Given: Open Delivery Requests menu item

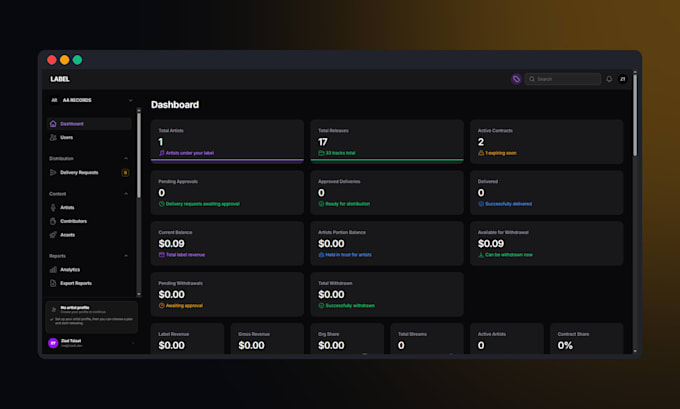Looking at the screenshot, I should [x=89, y=173].
